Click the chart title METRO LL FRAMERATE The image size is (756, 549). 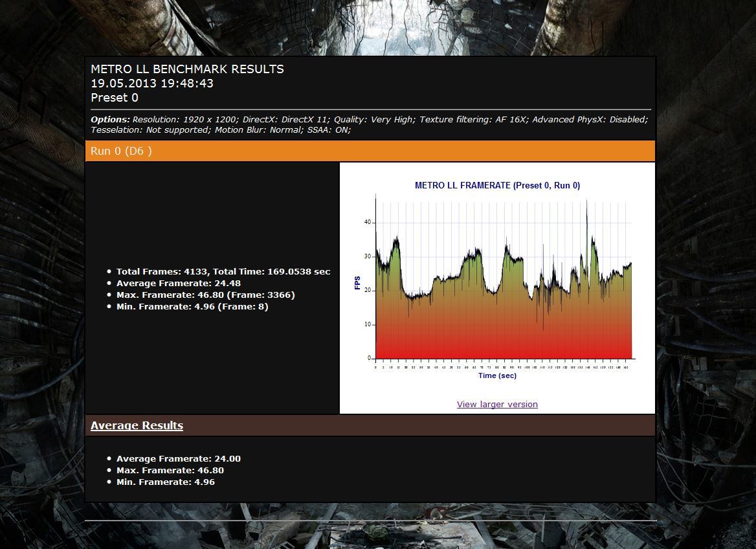click(497, 185)
